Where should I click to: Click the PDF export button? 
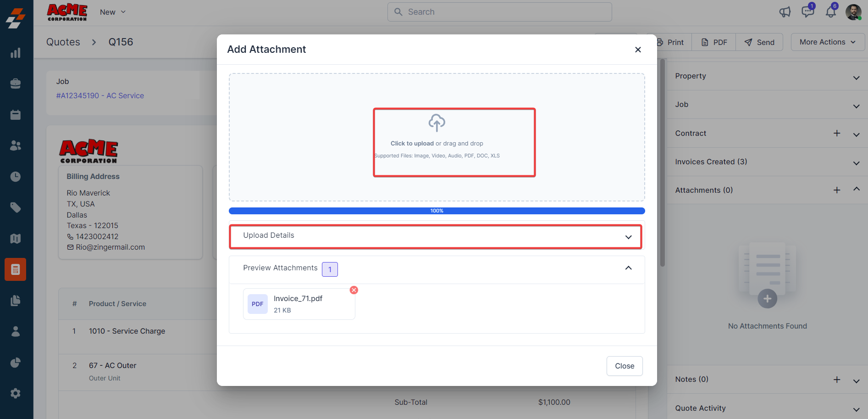[x=714, y=42]
